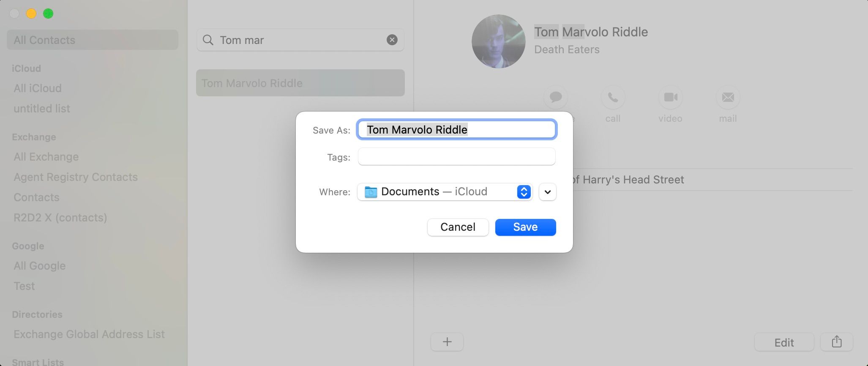The height and width of the screenshot is (366, 868).
Task: Select Tom Marvolo Riddle in results list
Action: click(300, 83)
